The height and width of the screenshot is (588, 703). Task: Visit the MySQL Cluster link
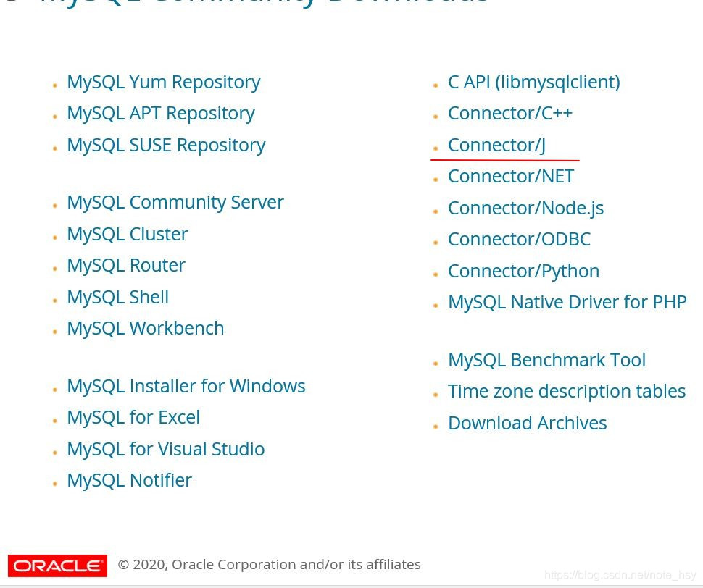pyautogui.click(x=128, y=235)
